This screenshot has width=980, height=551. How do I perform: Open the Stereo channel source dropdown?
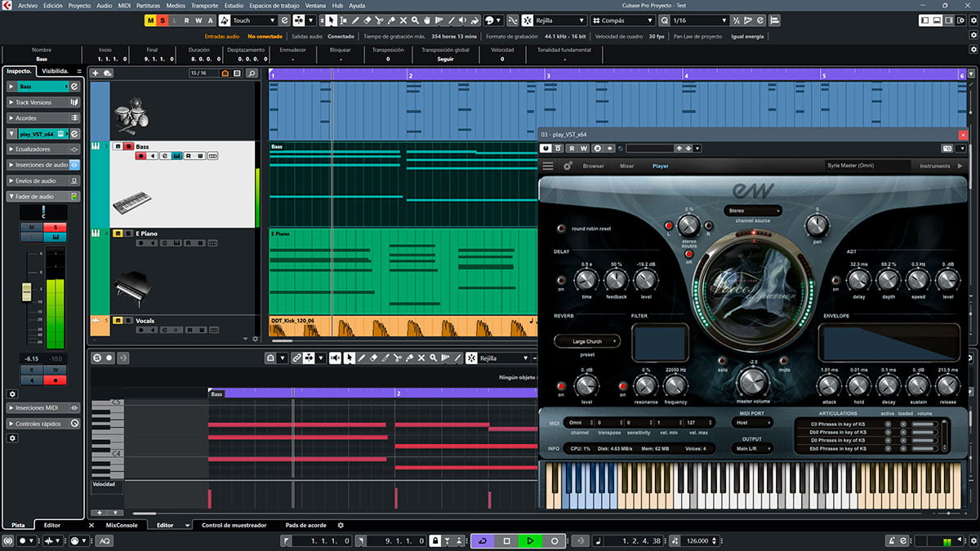[752, 210]
